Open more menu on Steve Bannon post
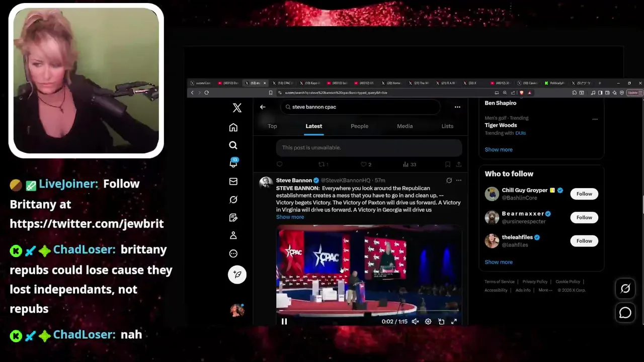This screenshot has height=362, width=644. pos(458,180)
